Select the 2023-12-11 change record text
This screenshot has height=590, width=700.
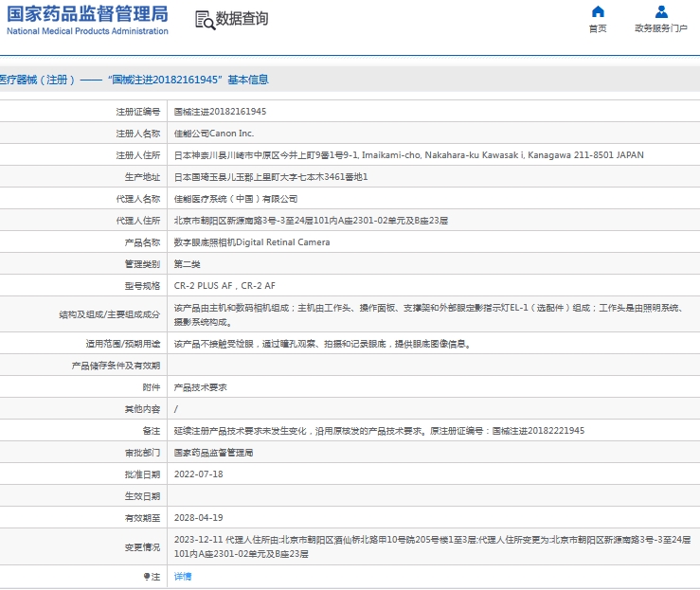[432, 546]
